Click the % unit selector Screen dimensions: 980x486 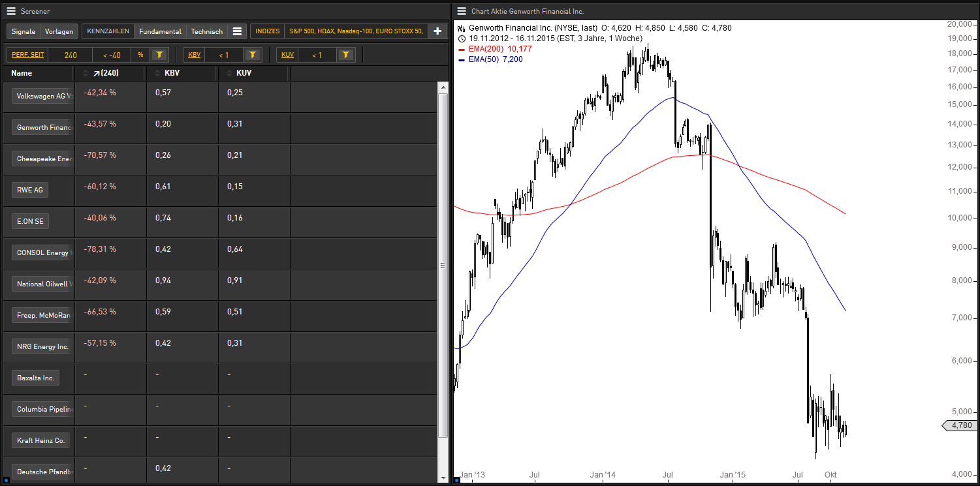click(140, 55)
